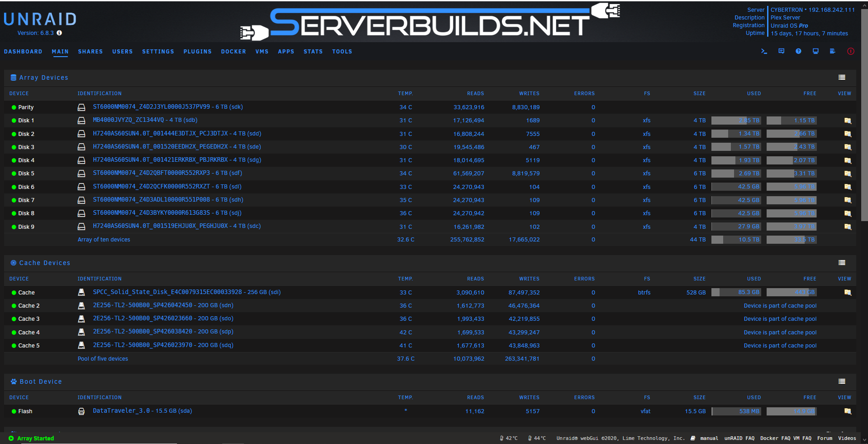Click Disk 1 used space bar 2.85 TB
The width and height of the screenshot is (868, 444).
[x=736, y=121]
